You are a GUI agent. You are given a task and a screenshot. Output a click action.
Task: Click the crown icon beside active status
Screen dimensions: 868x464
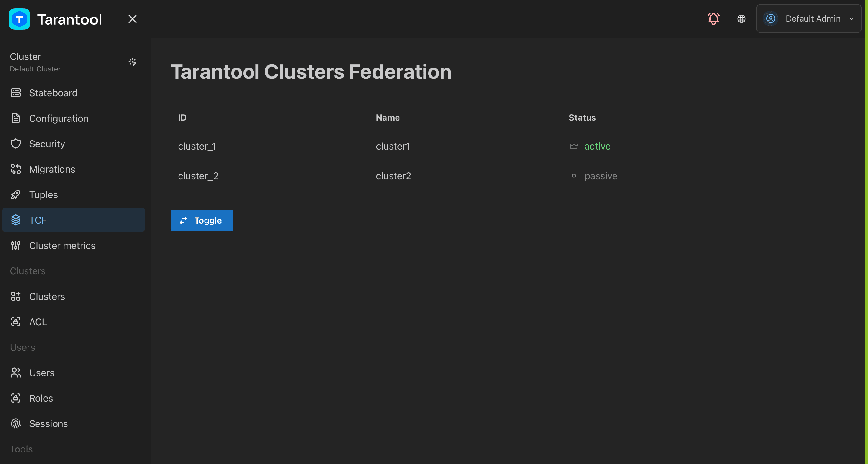[574, 146]
